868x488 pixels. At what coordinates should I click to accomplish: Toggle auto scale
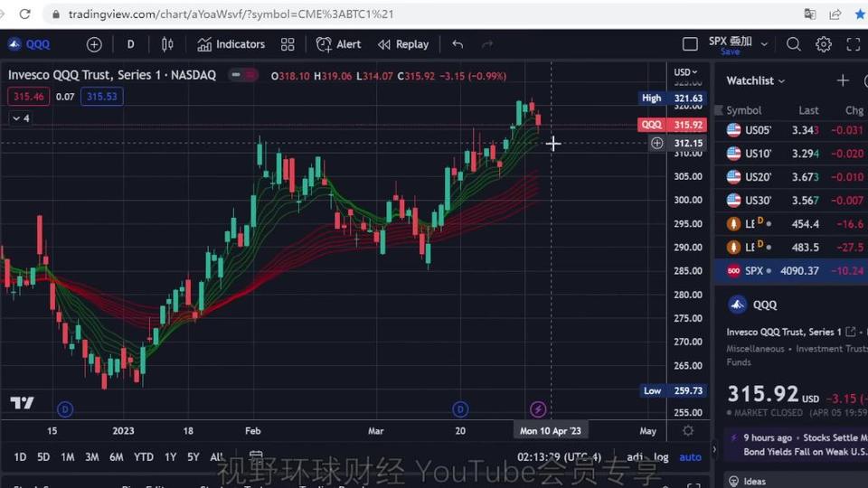(690, 457)
